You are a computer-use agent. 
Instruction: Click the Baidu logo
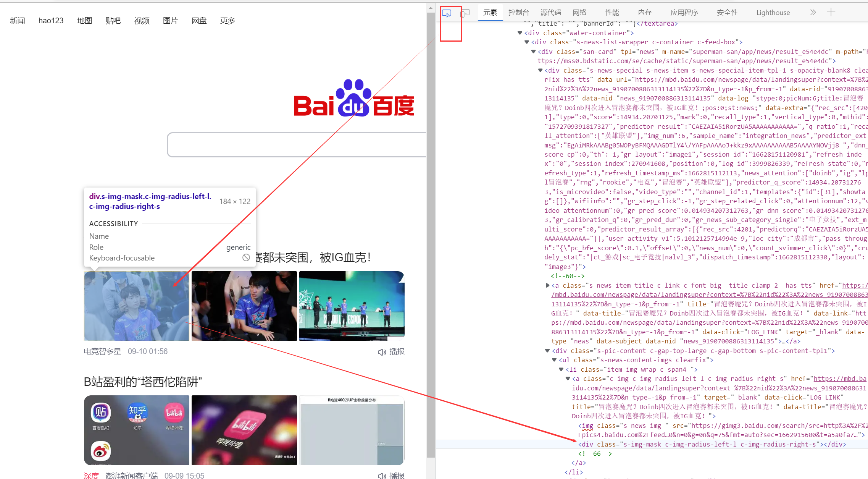tap(354, 98)
